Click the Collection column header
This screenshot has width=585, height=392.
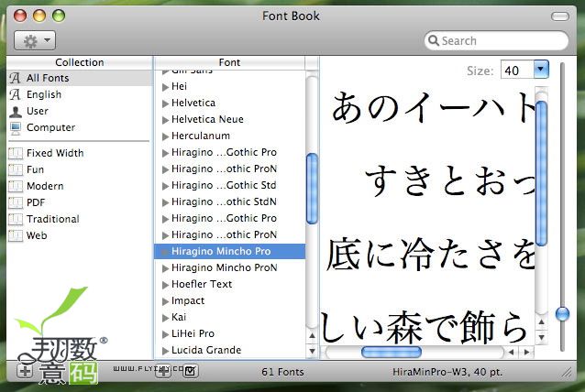[80, 62]
